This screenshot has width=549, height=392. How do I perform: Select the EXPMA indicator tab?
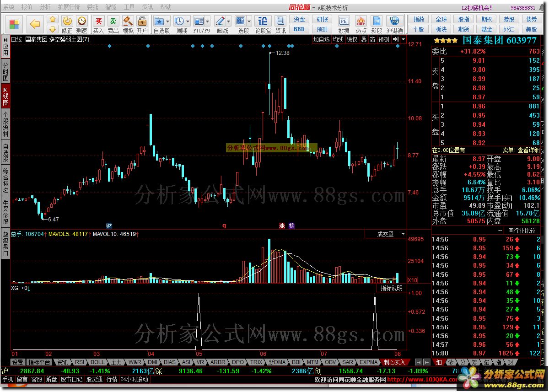tap(368, 362)
